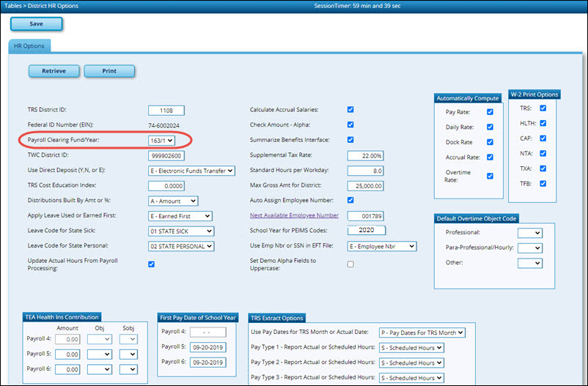Click the TRS District ID field
588x386 pixels.
coord(166,111)
